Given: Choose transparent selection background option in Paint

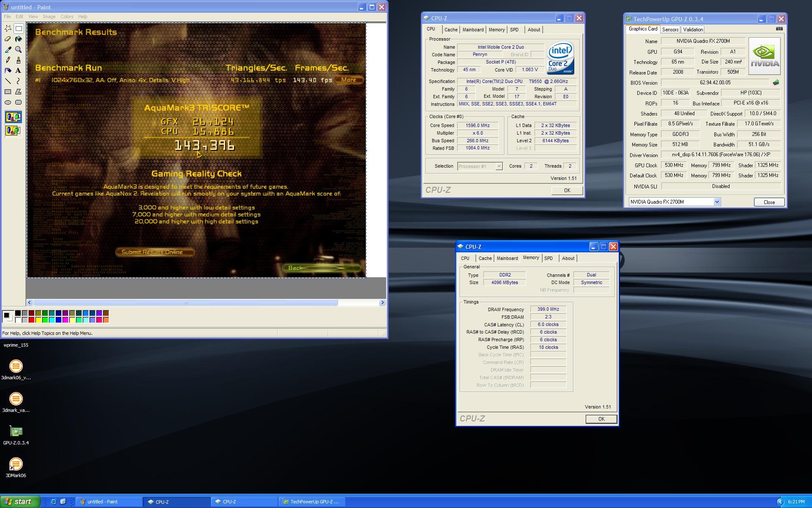Looking at the screenshot, I should coord(13,130).
